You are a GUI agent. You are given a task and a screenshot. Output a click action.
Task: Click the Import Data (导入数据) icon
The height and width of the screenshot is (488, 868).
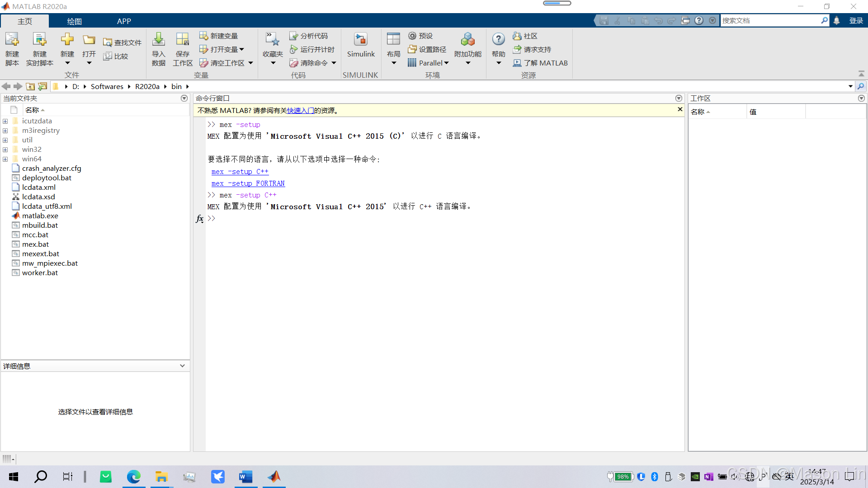click(158, 40)
